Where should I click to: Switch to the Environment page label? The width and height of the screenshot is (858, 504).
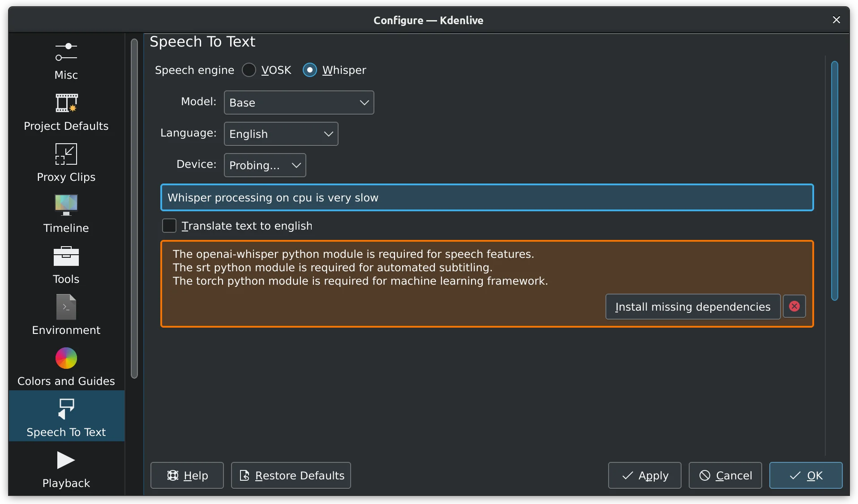pyautogui.click(x=66, y=330)
